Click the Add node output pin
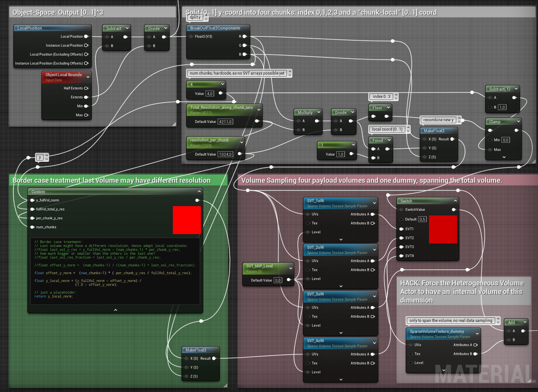 (523, 331)
